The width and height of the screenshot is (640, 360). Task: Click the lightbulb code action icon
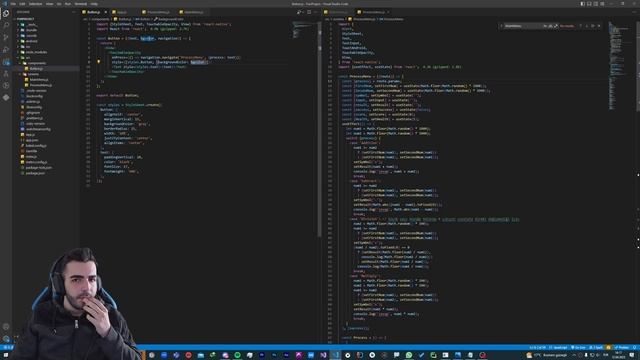[98, 62]
